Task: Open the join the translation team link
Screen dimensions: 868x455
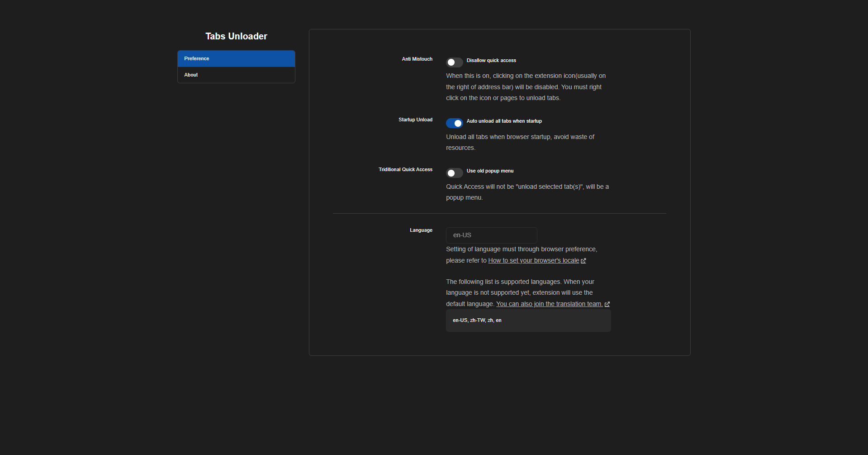Action: pyautogui.click(x=549, y=304)
